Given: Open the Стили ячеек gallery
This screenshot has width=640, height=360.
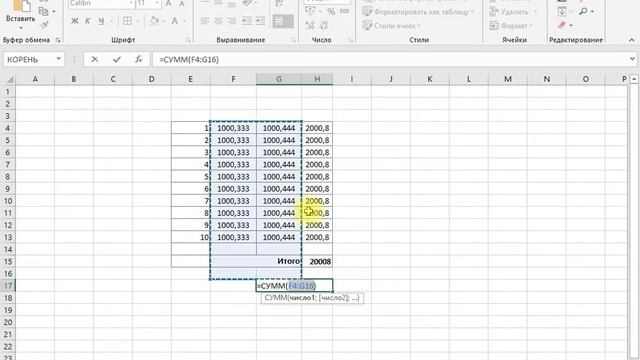Looking at the screenshot, I should click(391, 26).
